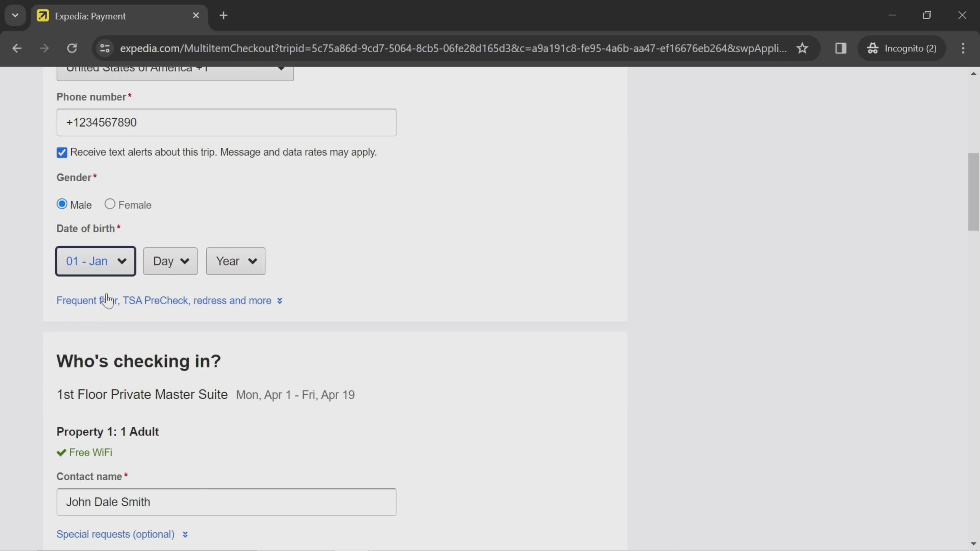Open a new browser tab
980x551 pixels.
(224, 16)
